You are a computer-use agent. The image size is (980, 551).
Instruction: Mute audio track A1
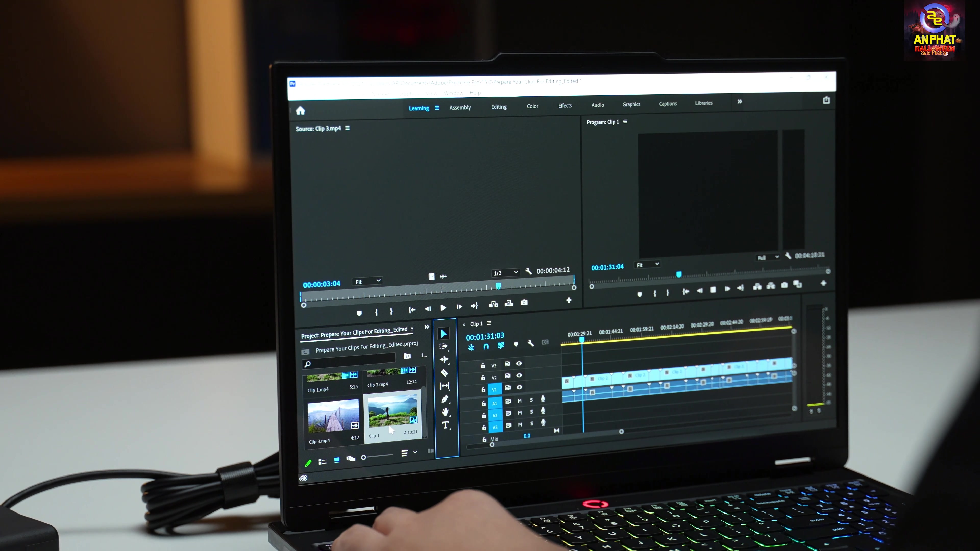[519, 401]
